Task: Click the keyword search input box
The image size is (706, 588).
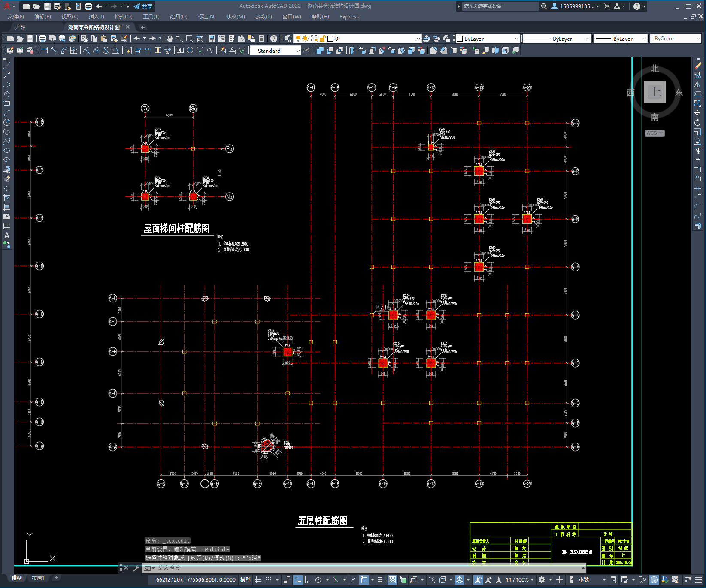Action: click(x=500, y=6)
